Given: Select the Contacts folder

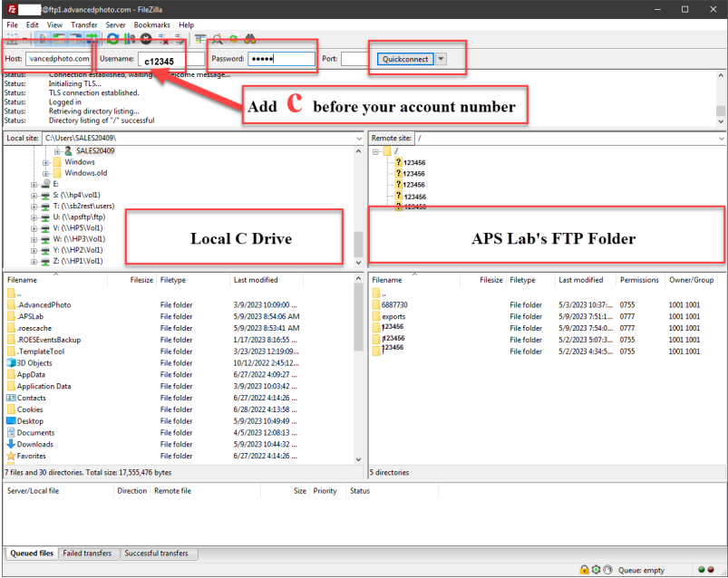Looking at the screenshot, I should [32, 398].
